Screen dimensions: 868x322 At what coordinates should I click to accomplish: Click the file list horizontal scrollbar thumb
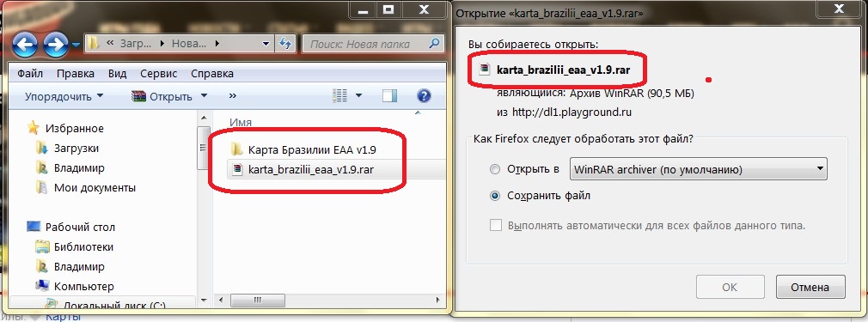(x=258, y=300)
